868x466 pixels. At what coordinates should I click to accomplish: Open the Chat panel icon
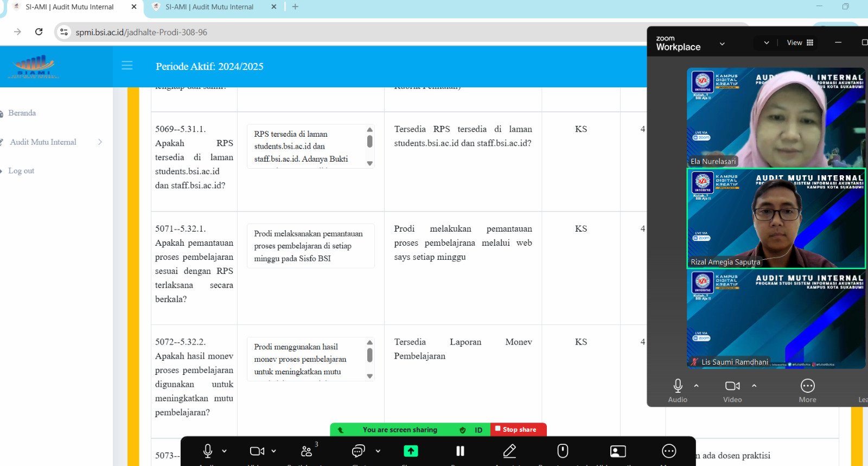[358, 451]
